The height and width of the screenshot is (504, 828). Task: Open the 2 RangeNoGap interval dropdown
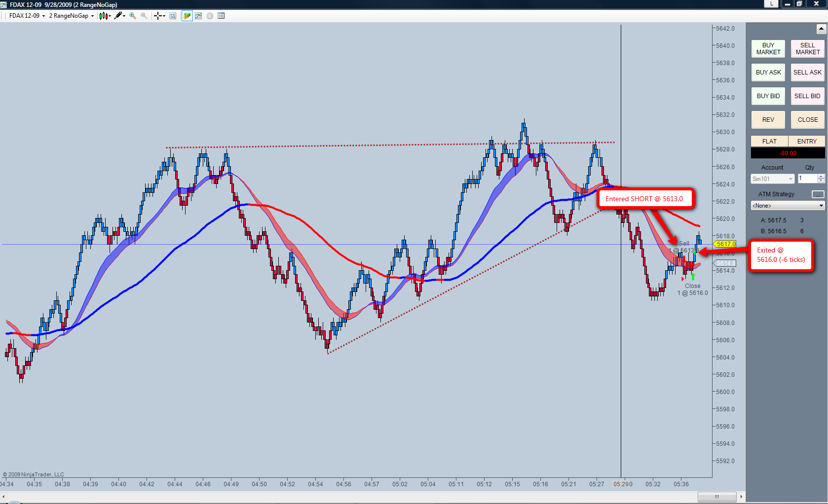[71, 16]
